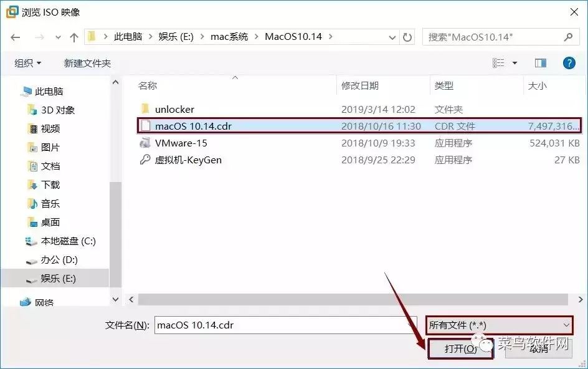Toggle the preview pane icon
The image size is (588, 369).
[x=540, y=62]
